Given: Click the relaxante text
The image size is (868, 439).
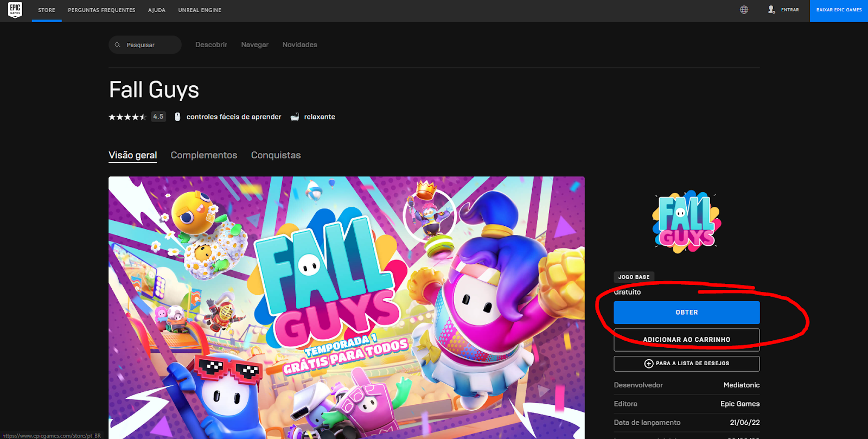Looking at the screenshot, I should (320, 117).
